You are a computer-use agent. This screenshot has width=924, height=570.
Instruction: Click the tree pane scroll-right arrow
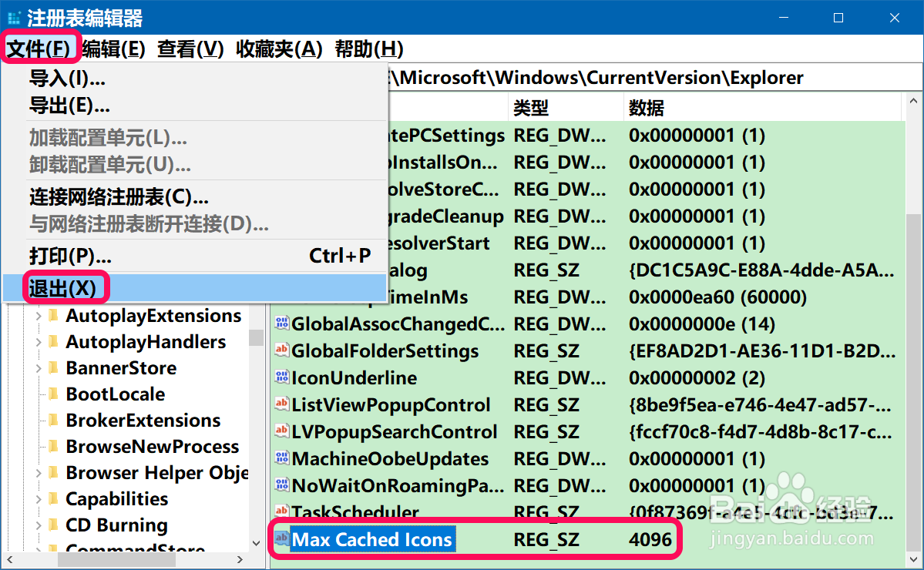click(x=239, y=559)
